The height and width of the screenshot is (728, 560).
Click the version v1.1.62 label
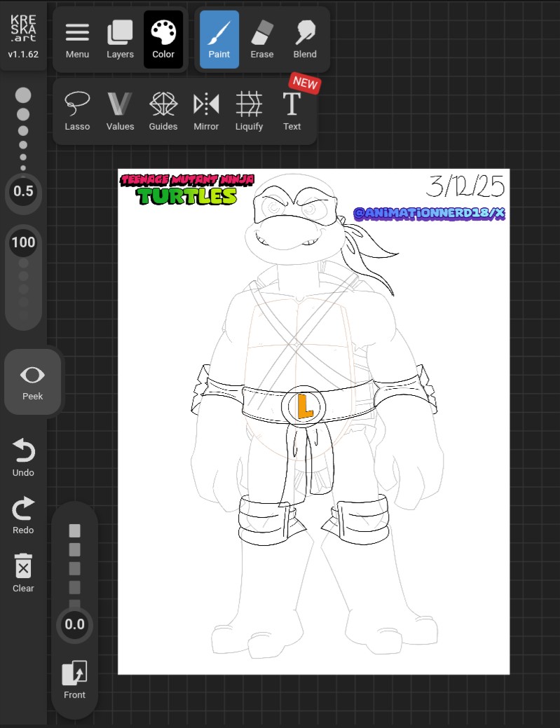click(23, 55)
